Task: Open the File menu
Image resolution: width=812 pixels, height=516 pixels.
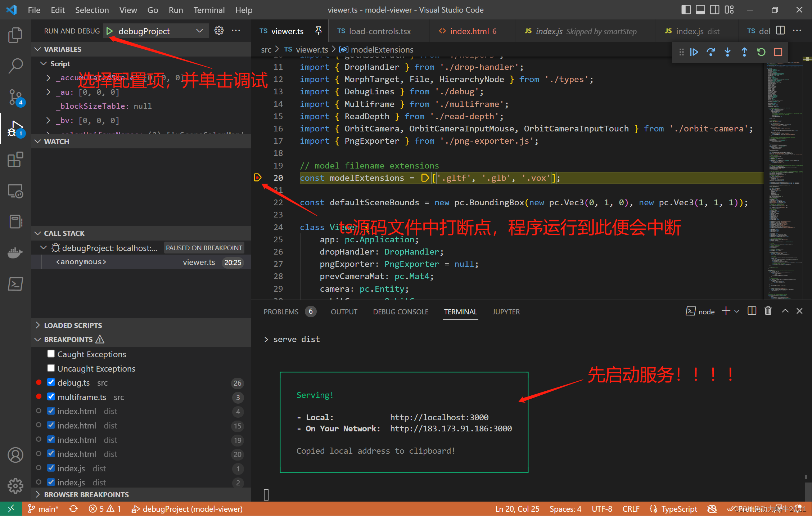Action: coord(34,10)
